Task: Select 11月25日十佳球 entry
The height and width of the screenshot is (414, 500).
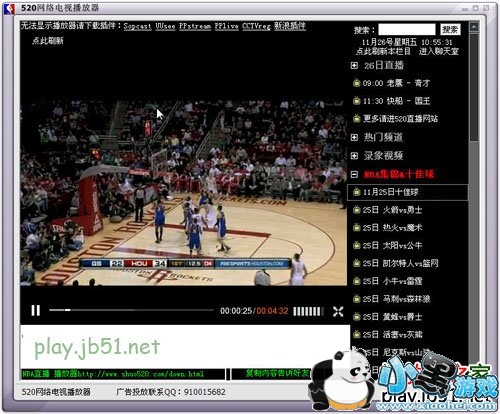Action: pyautogui.click(x=407, y=192)
